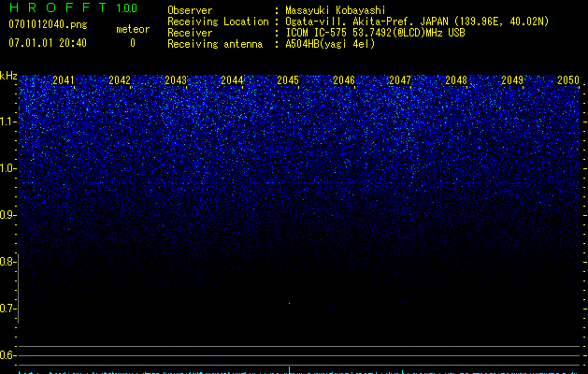Click the 0.9 kHz frequency label
The image size is (588, 374).
coord(7,215)
